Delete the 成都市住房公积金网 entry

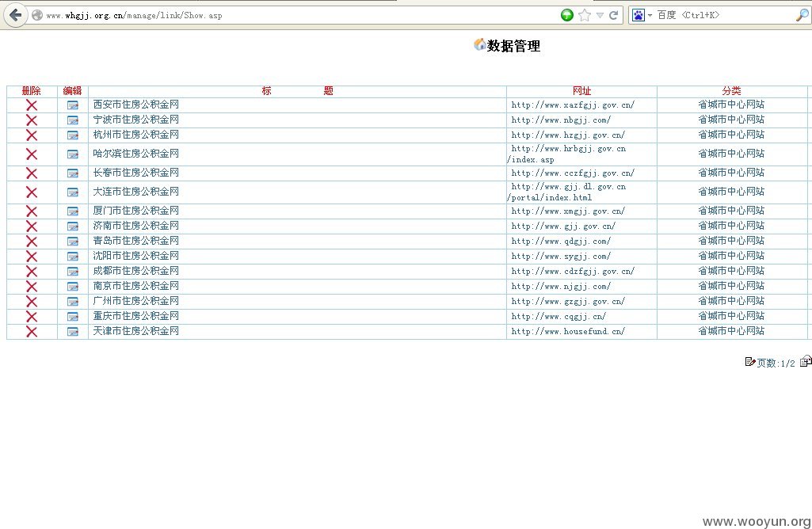point(32,271)
